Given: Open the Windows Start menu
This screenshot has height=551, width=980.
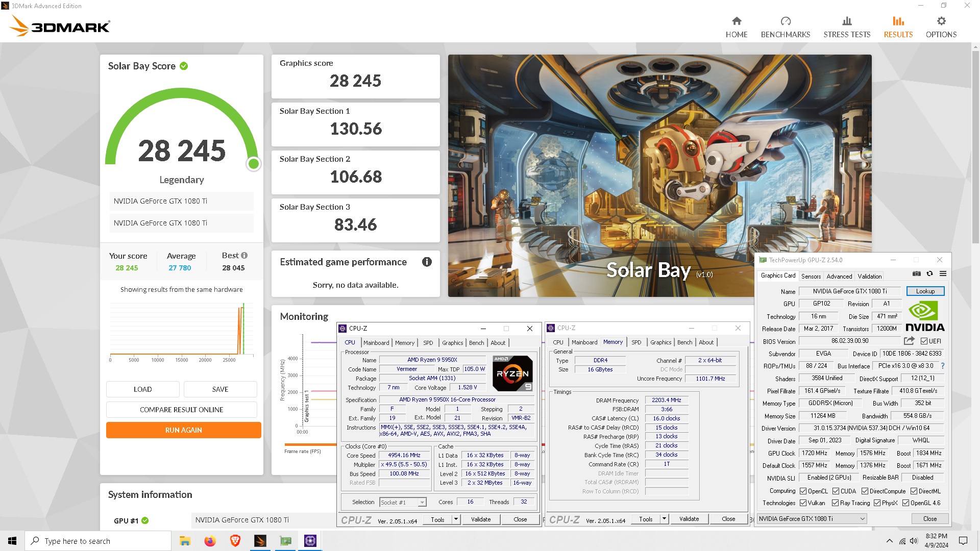Looking at the screenshot, I should tap(12, 541).
